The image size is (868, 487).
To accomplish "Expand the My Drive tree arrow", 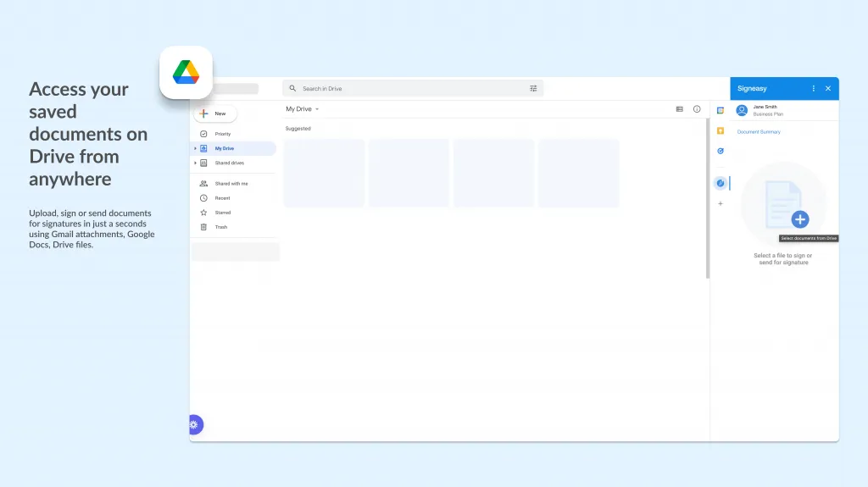I will 195,148.
